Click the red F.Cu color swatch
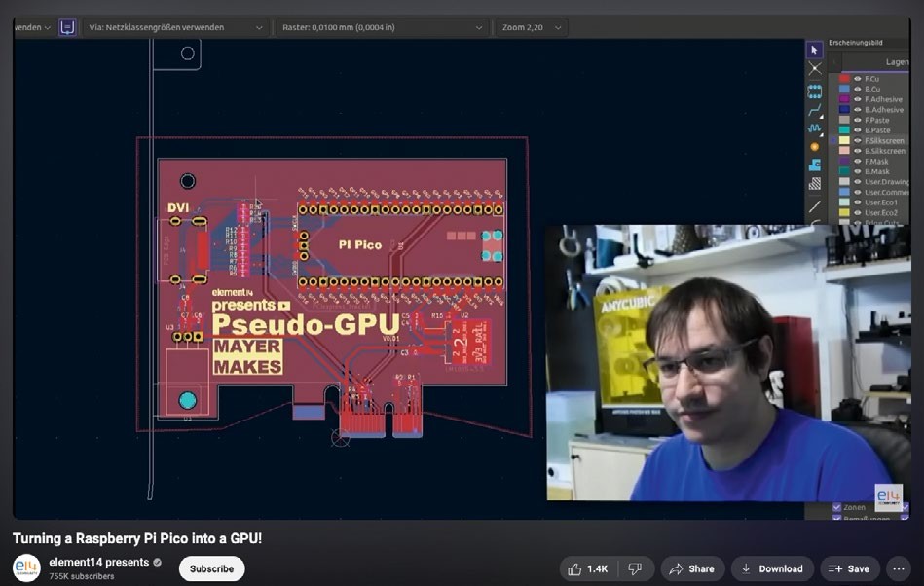The height and width of the screenshot is (586, 924). 844,79
